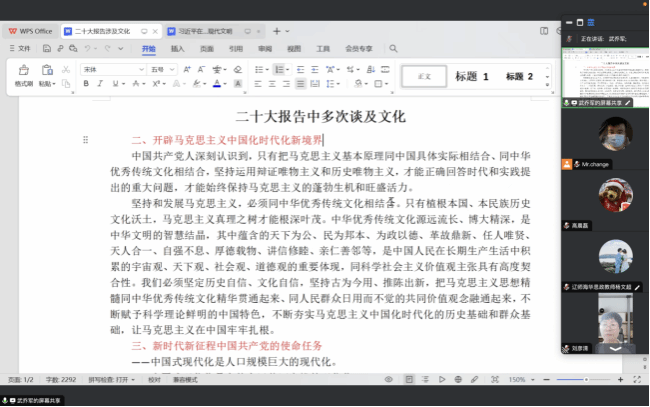
Task: Toggle italic formatting in the ribbon
Action: coord(101,84)
